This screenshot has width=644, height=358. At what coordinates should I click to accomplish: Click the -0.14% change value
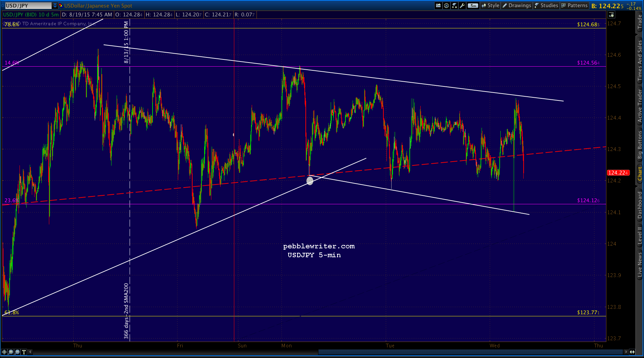(635, 9)
